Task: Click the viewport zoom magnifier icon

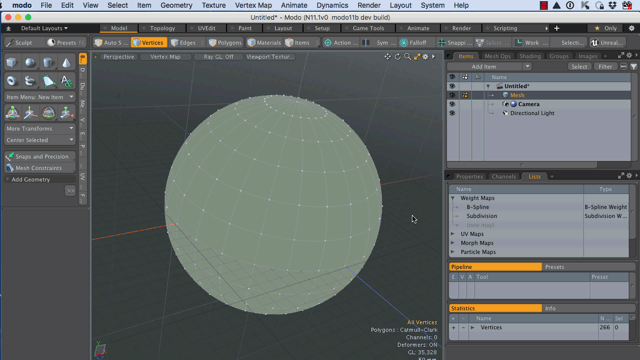Action: click(407, 57)
